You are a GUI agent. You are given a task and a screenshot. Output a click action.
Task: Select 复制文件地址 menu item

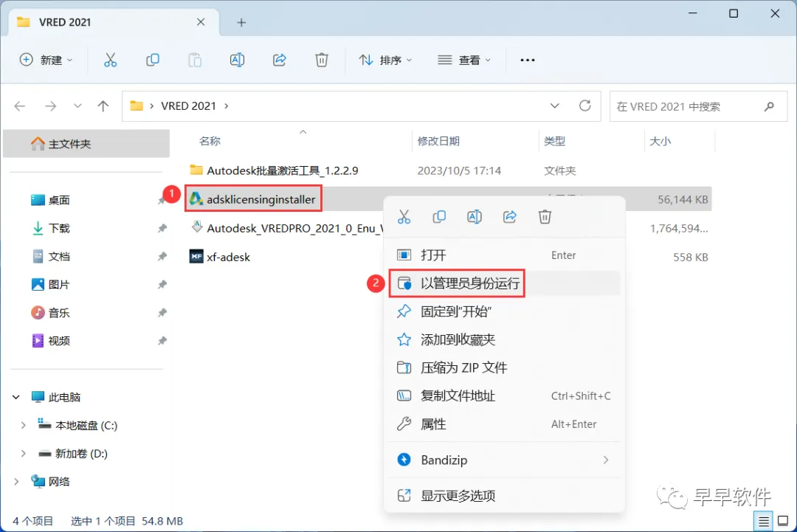pyautogui.click(x=504, y=395)
